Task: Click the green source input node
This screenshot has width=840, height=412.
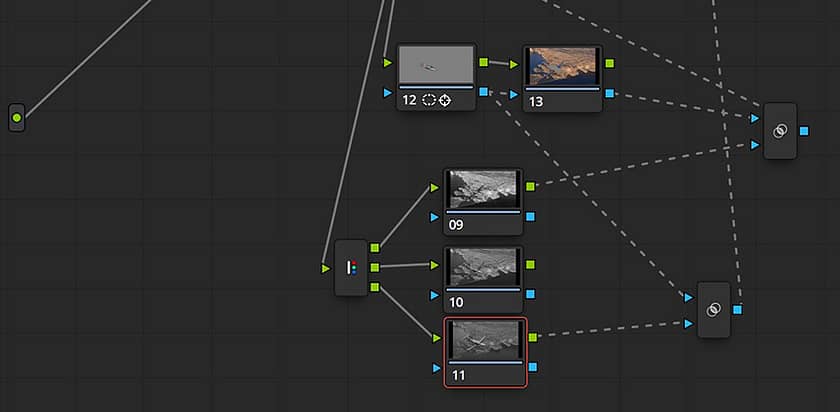Action: coord(17,117)
